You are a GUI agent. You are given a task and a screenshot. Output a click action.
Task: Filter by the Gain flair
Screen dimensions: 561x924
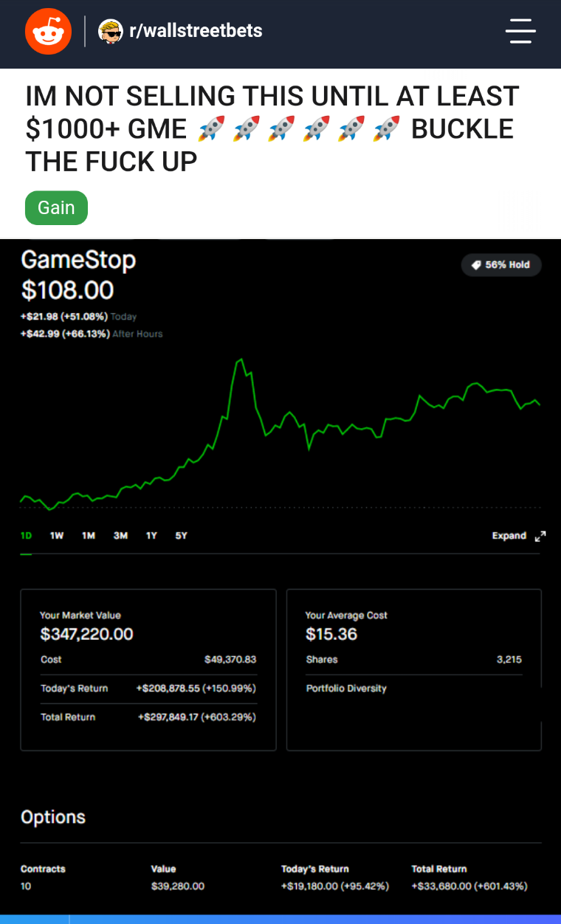point(57,208)
